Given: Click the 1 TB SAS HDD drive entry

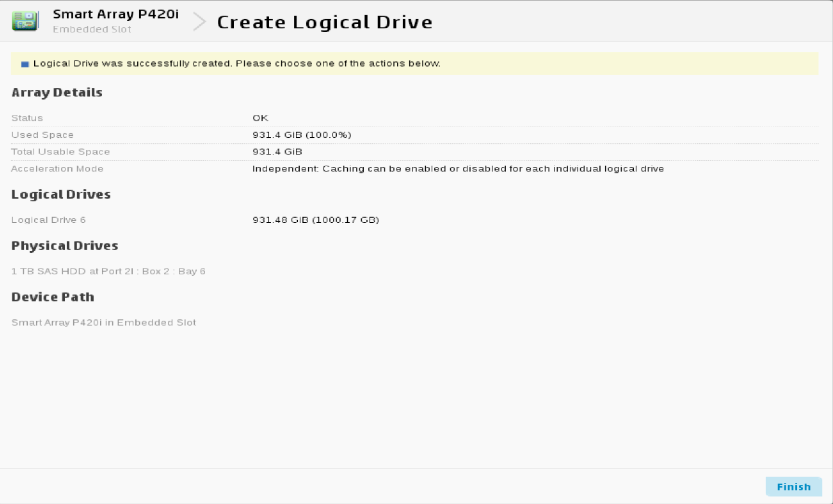Looking at the screenshot, I should point(108,271).
